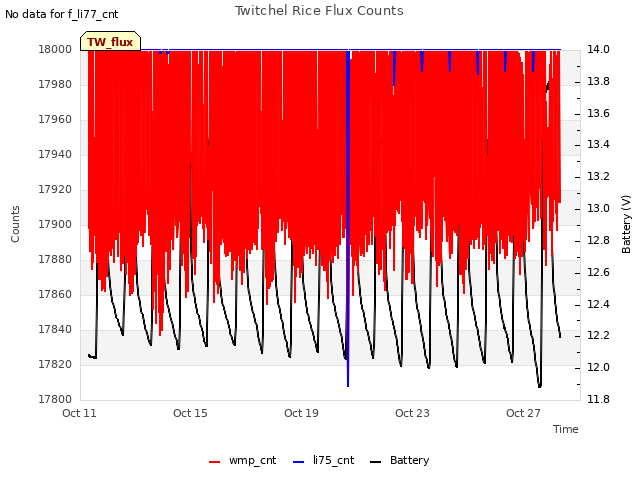Image resolution: width=640 pixels, height=480 pixels.
Task: Toggle the li75_cnt legend entry
Action: [323, 460]
